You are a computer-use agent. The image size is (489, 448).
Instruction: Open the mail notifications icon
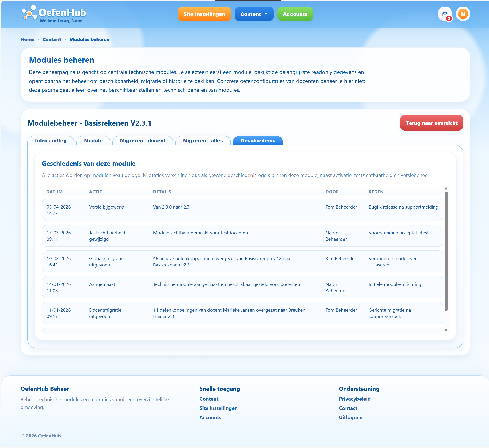[445, 14]
